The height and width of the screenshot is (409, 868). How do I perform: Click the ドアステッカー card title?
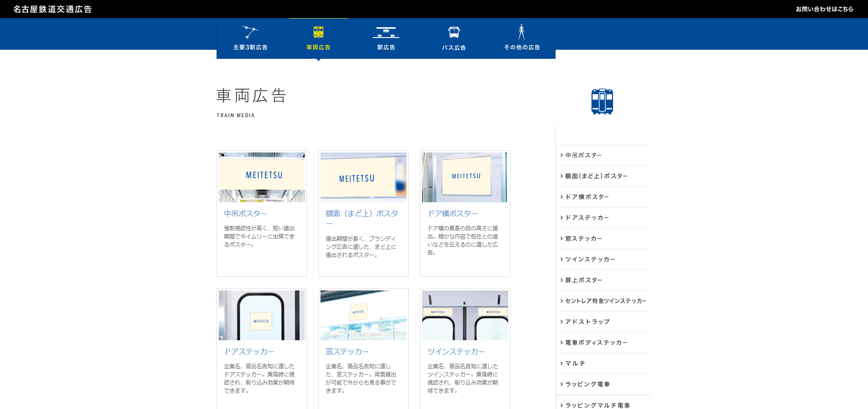click(249, 352)
